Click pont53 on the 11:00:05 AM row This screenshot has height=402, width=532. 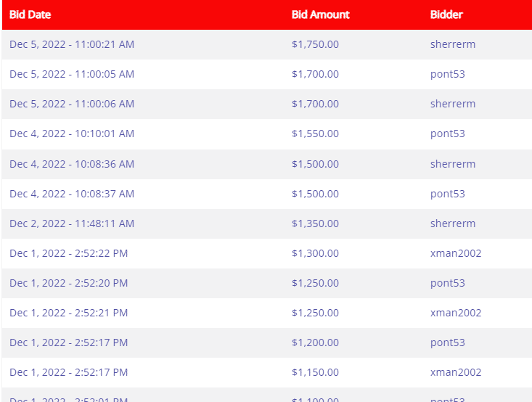[448, 74]
